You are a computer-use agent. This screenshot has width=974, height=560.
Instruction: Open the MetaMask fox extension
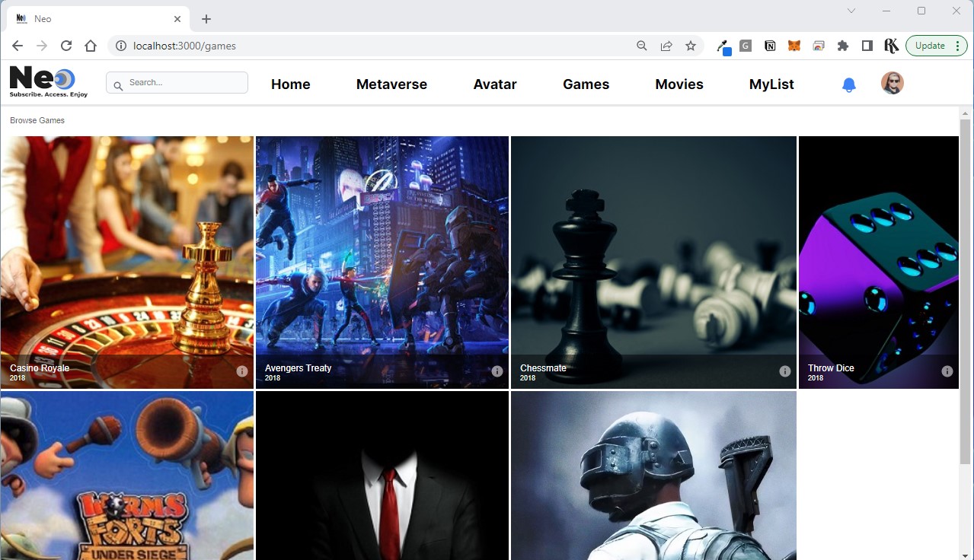[x=794, y=46]
